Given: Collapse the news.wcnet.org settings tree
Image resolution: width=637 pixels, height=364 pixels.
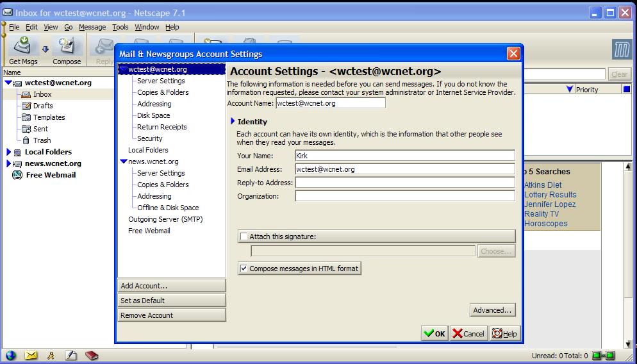Looking at the screenshot, I should (x=124, y=162).
